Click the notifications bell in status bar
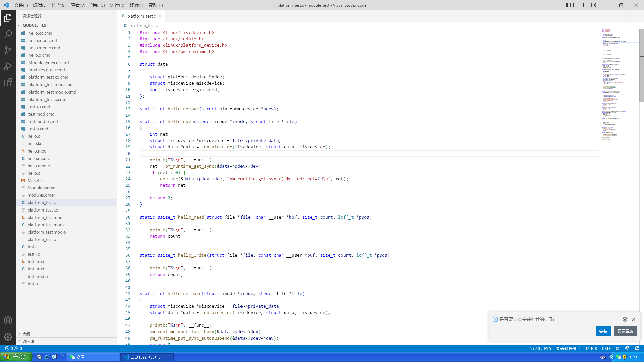The height and width of the screenshot is (362, 644). (x=637, y=348)
